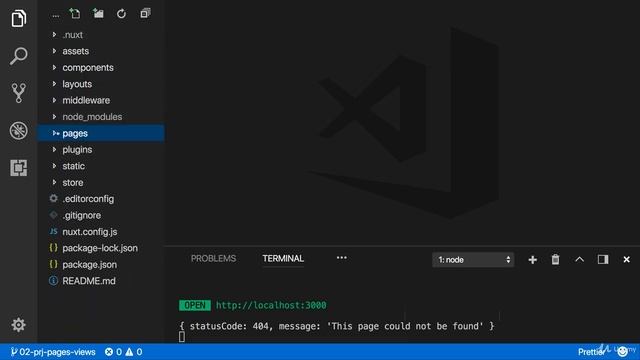640x360 pixels.
Task: Open the package-lock.json file
Action: pyautogui.click(x=101, y=248)
